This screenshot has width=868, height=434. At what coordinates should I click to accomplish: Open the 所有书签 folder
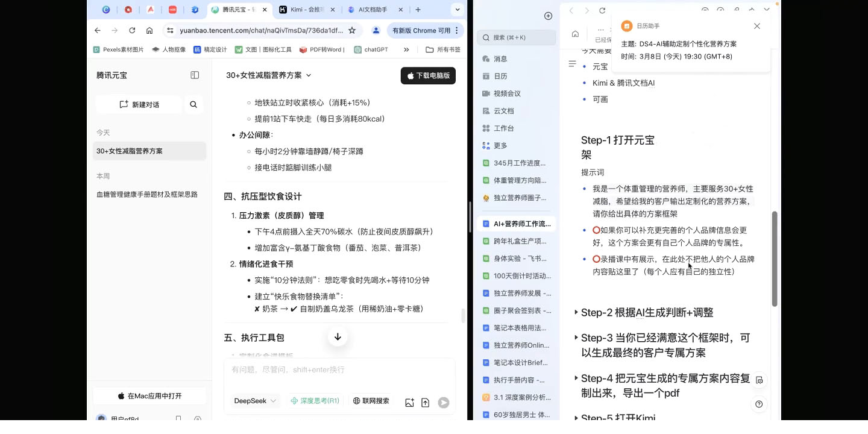[x=443, y=49]
